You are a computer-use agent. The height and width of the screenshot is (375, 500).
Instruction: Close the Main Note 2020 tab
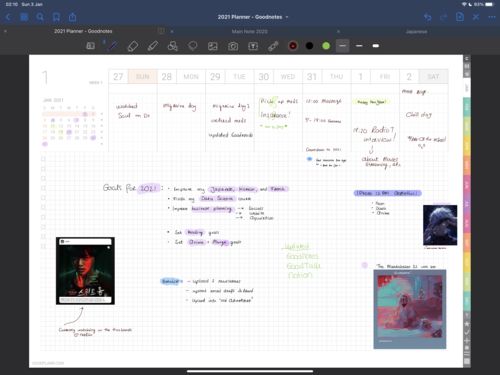pyautogui.click(x=172, y=31)
